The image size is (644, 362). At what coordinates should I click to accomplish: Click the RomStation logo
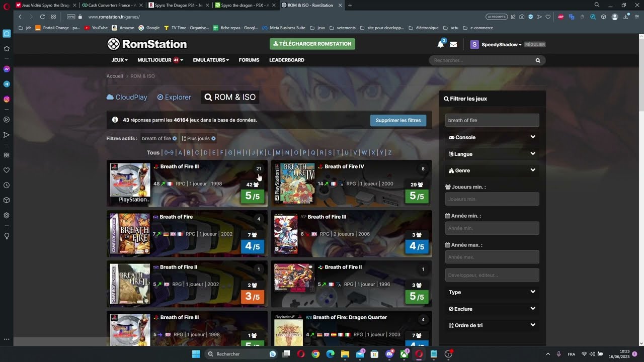[147, 44]
